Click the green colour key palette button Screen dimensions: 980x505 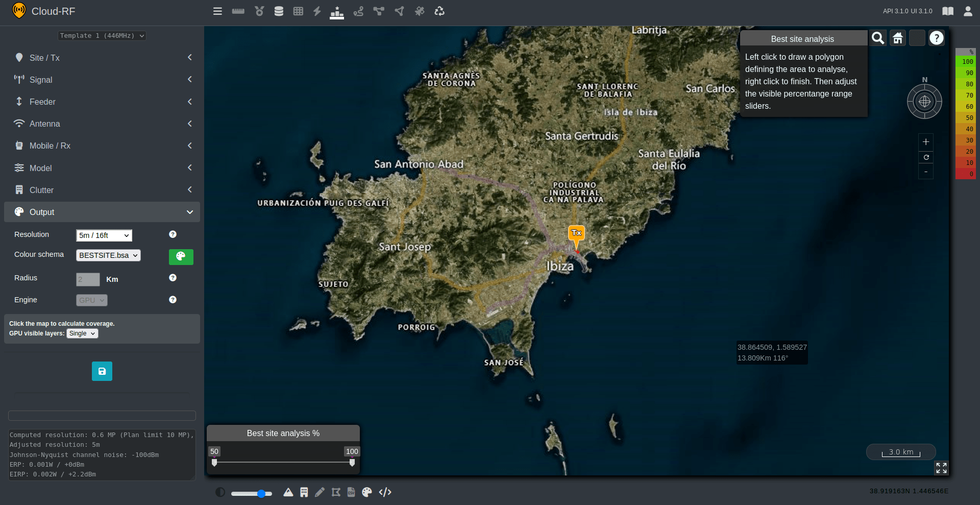tap(181, 257)
